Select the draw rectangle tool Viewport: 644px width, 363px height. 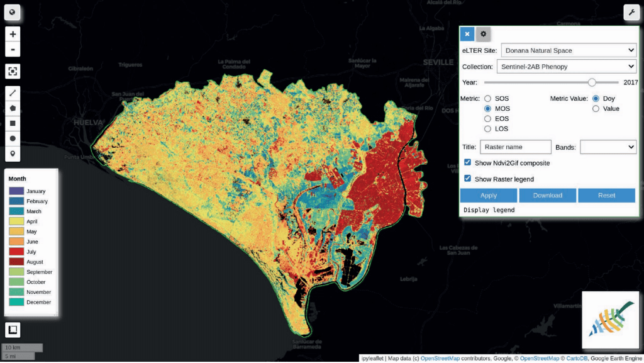(x=13, y=123)
